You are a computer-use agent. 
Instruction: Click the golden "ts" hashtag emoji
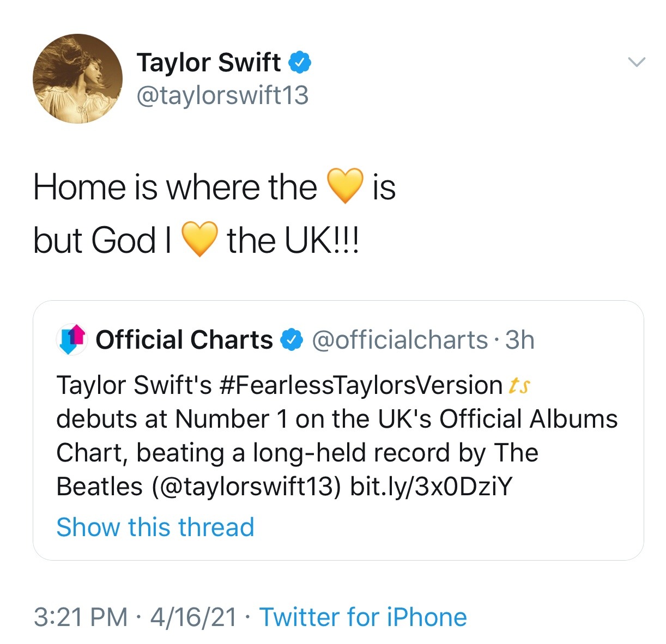coord(519,385)
